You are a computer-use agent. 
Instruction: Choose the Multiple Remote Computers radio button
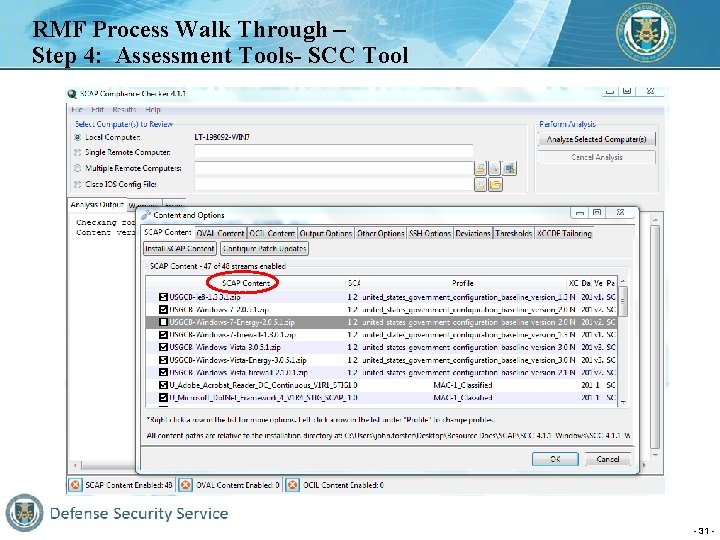(x=78, y=168)
